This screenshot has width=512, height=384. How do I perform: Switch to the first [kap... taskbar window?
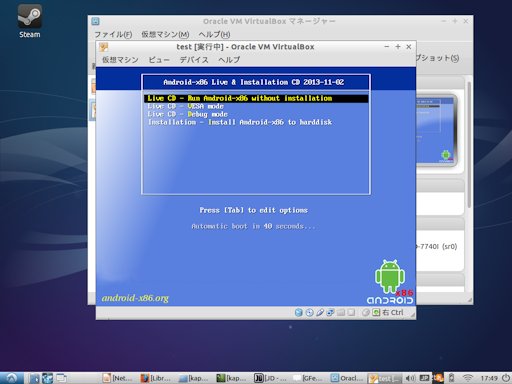click(194, 378)
